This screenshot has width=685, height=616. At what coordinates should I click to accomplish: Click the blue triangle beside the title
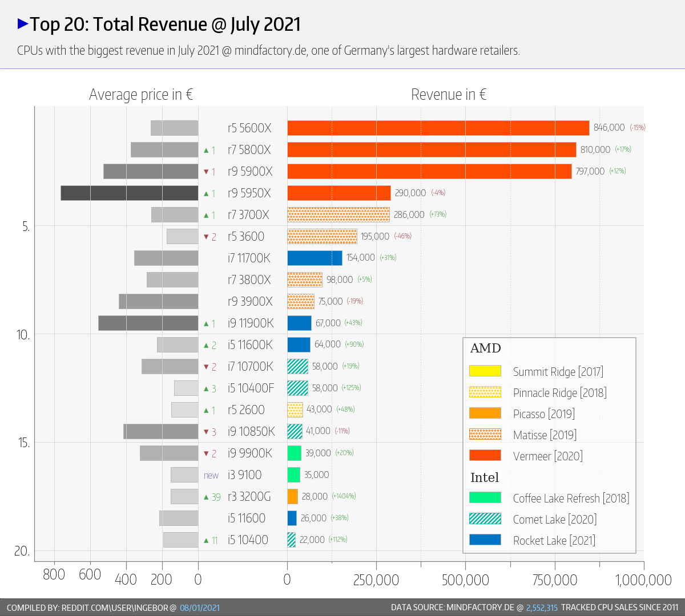point(23,24)
